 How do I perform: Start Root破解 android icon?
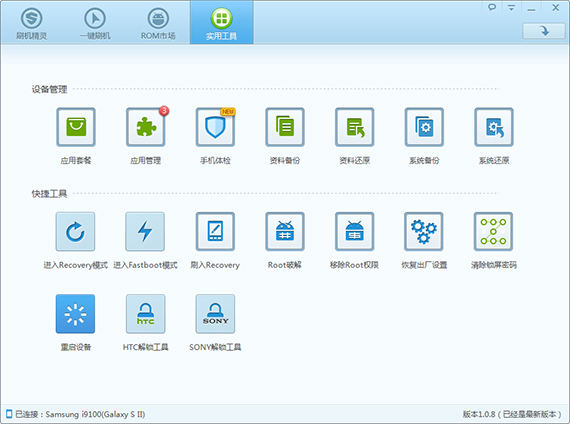coord(285,232)
